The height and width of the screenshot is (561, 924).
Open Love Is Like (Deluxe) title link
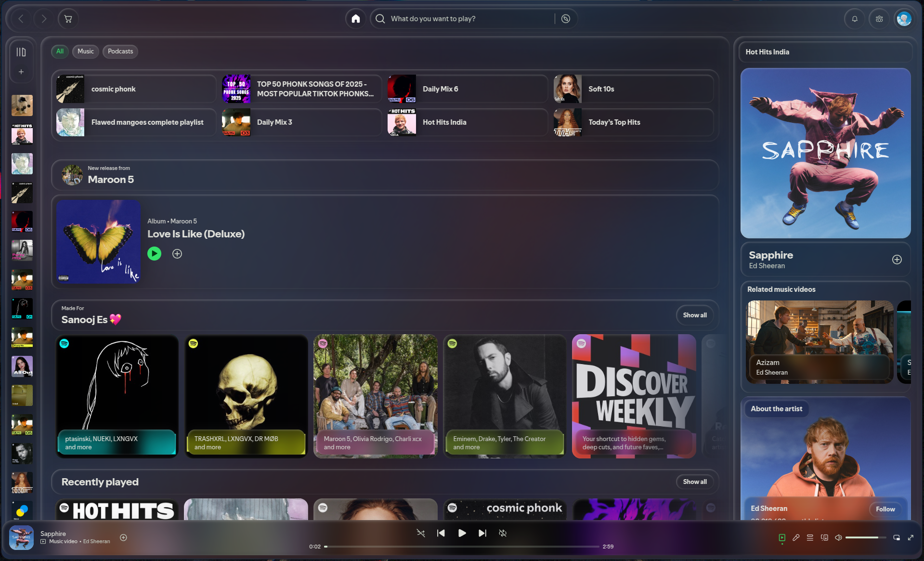pos(196,234)
